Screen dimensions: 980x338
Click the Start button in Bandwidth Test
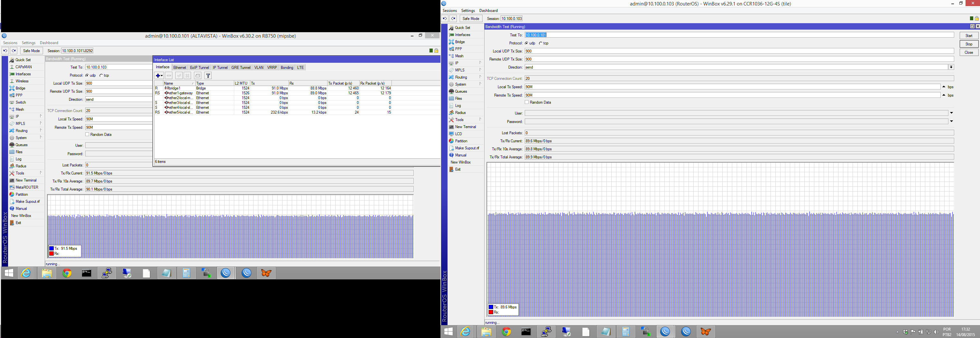969,36
